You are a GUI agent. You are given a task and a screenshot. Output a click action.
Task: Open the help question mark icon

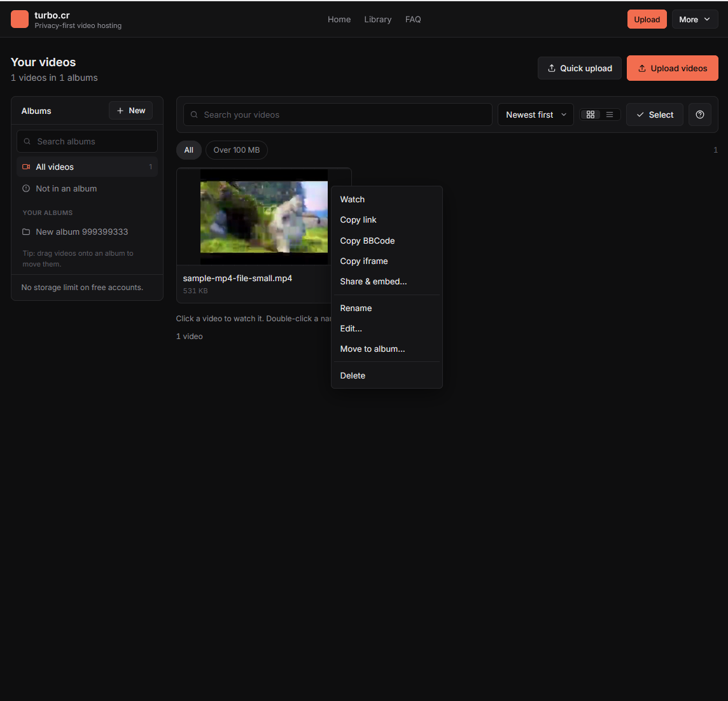pyautogui.click(x=699, y=115)
